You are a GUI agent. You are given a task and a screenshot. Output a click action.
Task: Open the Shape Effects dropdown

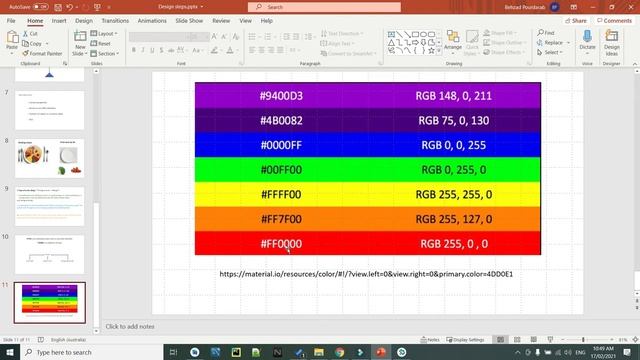tap(503, 52)
